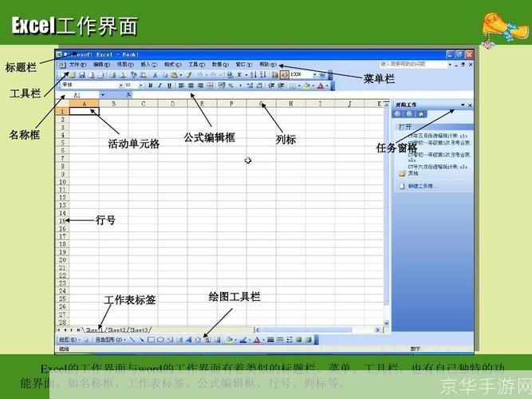Screen dimensions: 532x399
Task: Click the insert function fx icon
Action: (128, 95)
